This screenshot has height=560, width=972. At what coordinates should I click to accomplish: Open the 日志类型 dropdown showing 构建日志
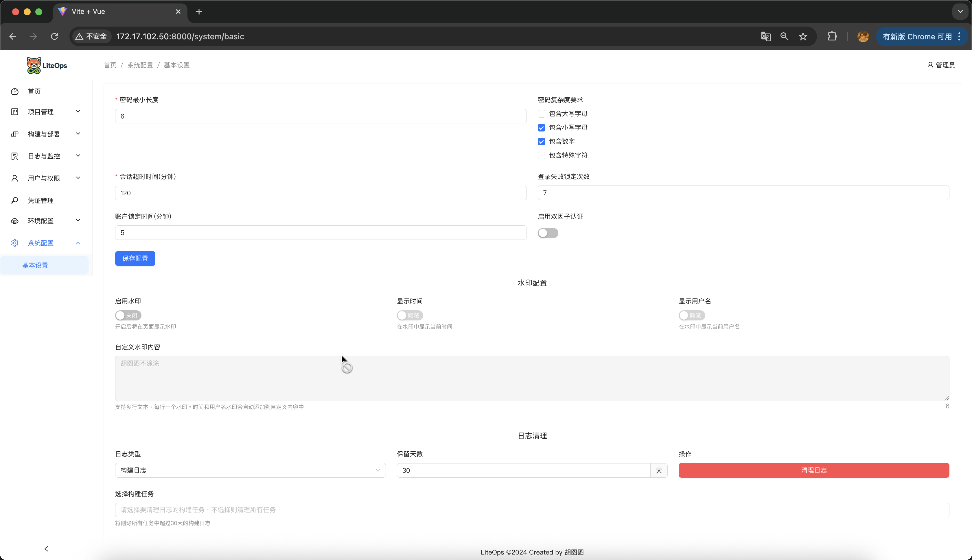(x=250, y=470)
